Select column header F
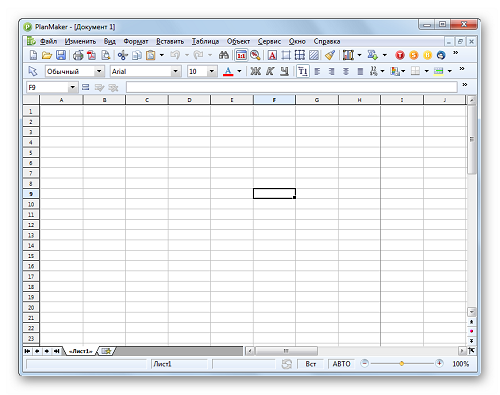This screenshot has width=500, height=395. click(x=274, y=100)
